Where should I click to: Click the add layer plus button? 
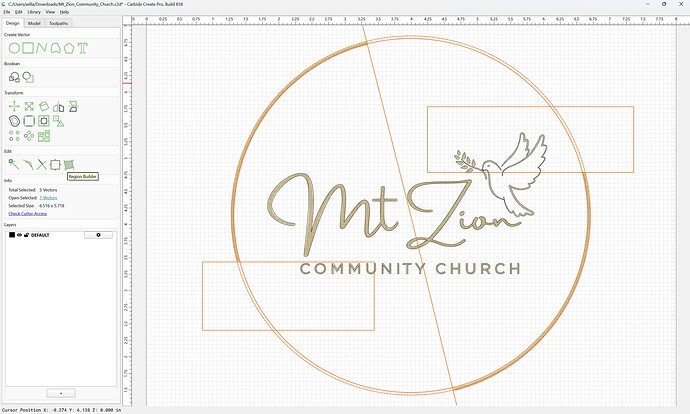click(x=61, y=393)
